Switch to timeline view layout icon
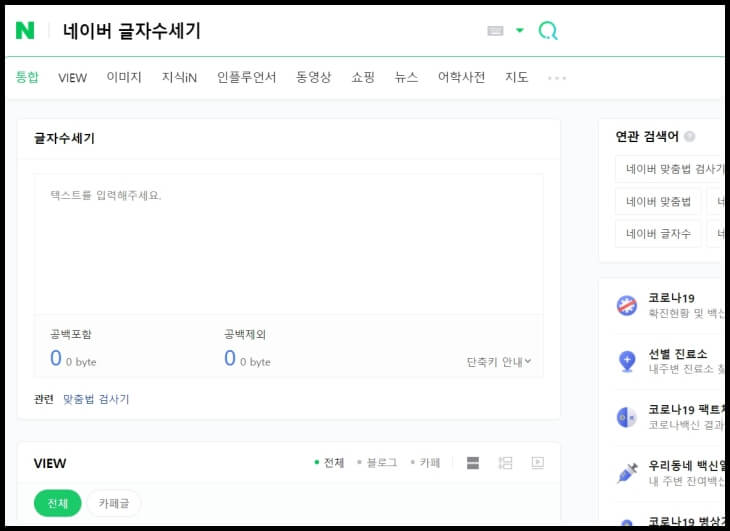Image resolution: width=730 pixels, height=531 pixels. tap(505, 463)
